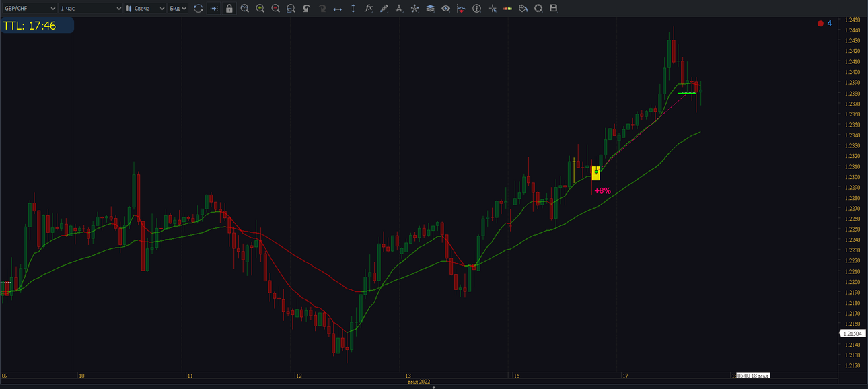Click the zoom out magnifier icon
868x389 pixels.
(x=276, y=9)
